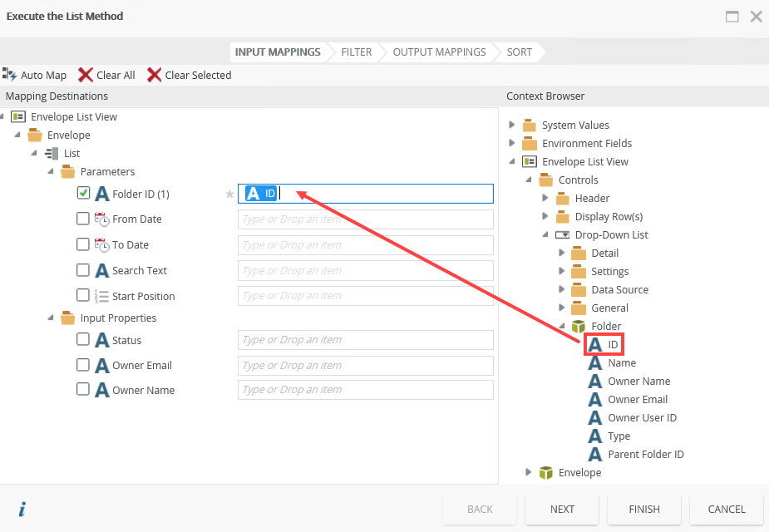Click the From Date calendar icon
This screenshot has width=769, height=532.
pos(102,219)
